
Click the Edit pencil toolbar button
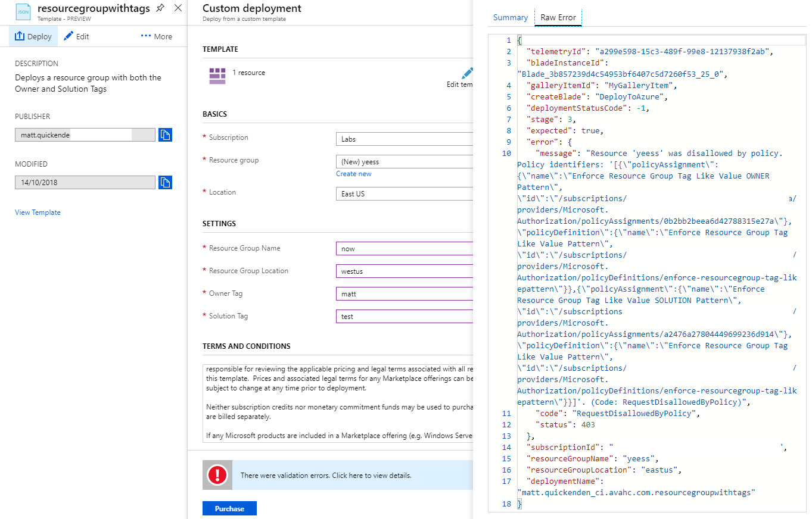pyautogui.click(x=76, y=36)
